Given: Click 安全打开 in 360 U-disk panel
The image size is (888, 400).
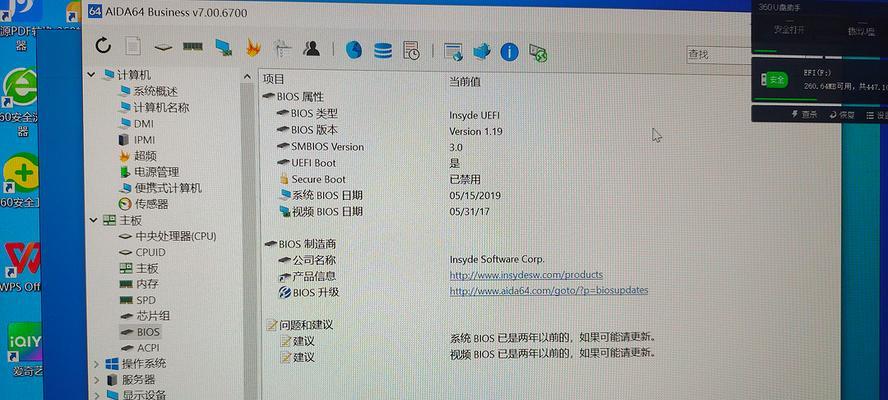Looking at the screenshot, I should click(788, 29).
